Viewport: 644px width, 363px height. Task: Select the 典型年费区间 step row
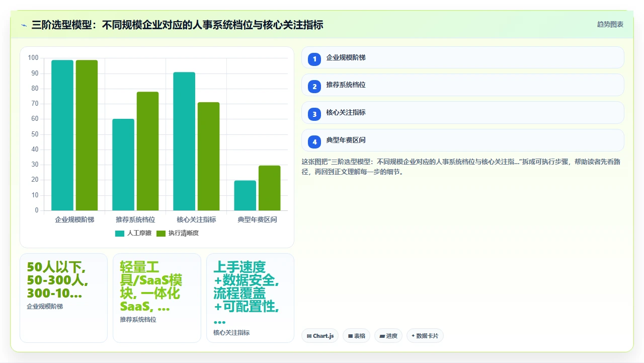click(x=463, y=140)
